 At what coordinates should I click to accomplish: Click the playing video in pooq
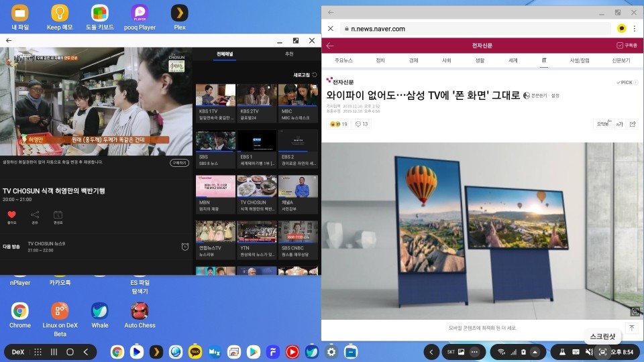tap(96, 101)
